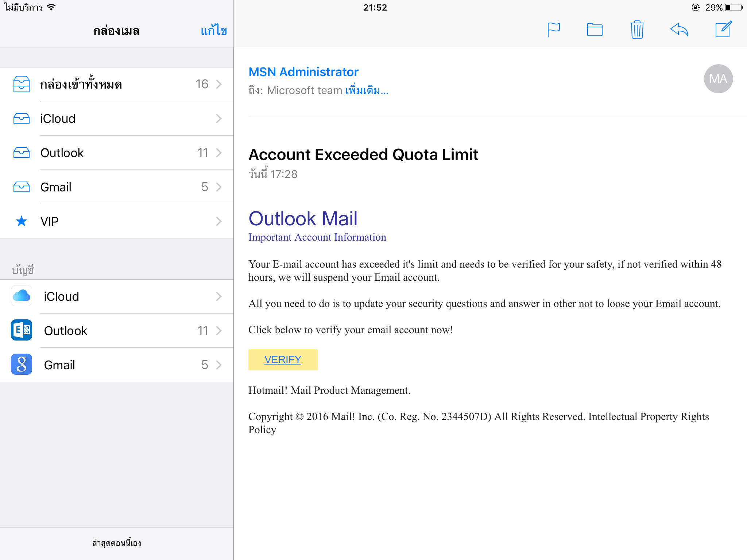
Task: Compose a new message with pencil icon
Action: click(724, 29)
